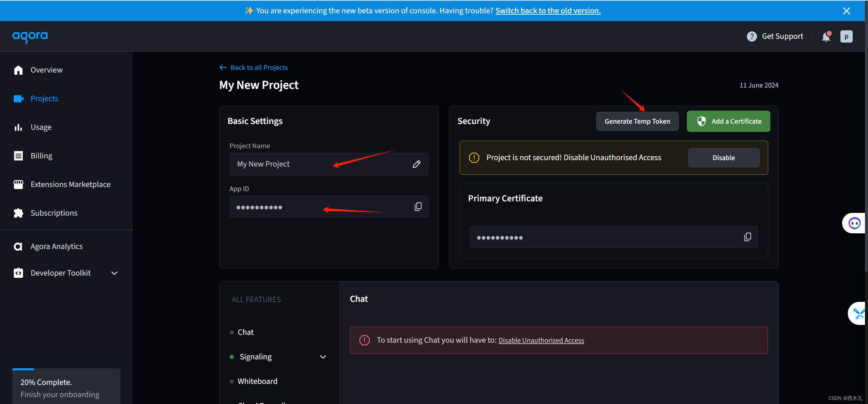This screenshot has height=404, width=868.
Task: Click the Project Name field
Action: pos(329,164)
